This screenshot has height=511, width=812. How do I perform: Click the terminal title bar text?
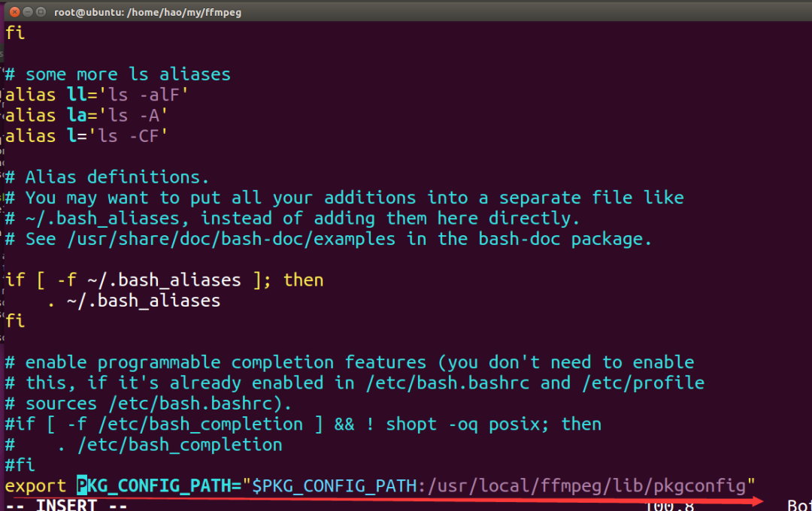click(148, 12)
